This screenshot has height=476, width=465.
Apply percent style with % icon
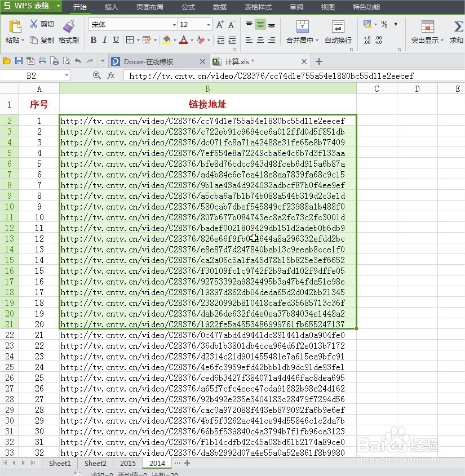point(384,24)
